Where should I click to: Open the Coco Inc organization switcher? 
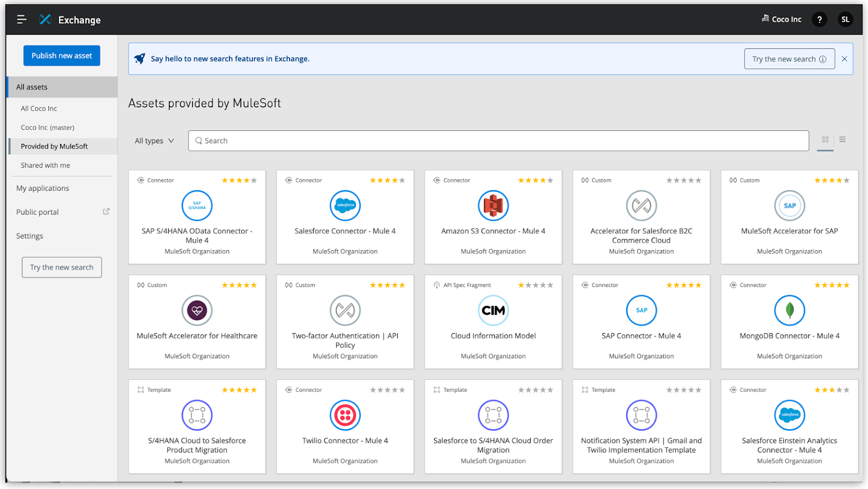(781, 20)
